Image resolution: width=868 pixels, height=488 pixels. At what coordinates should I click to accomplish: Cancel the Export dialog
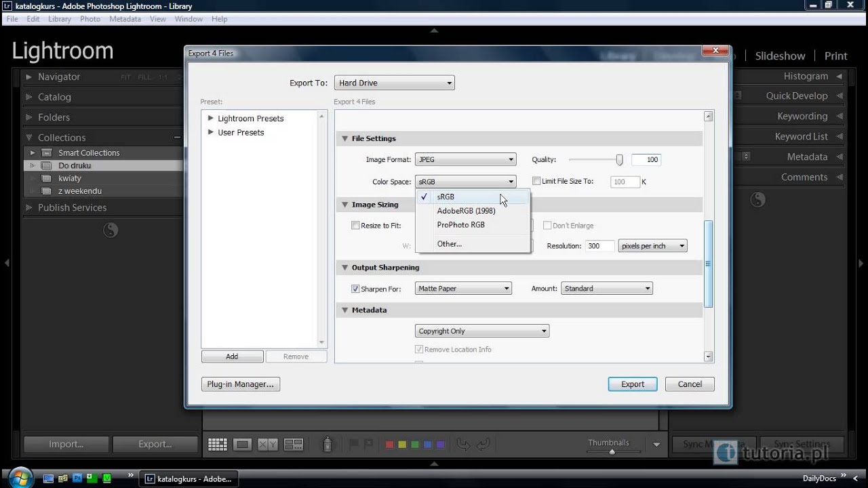click(690, 384)
